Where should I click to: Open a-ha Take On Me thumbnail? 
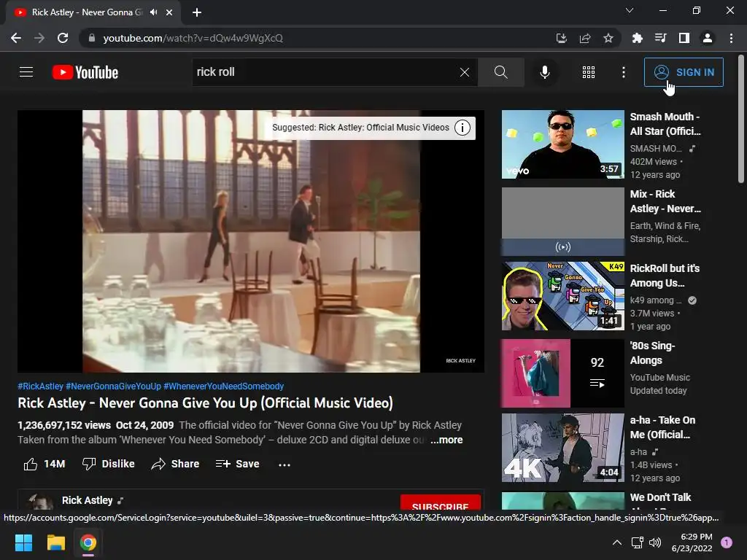(x=562, y=448)
